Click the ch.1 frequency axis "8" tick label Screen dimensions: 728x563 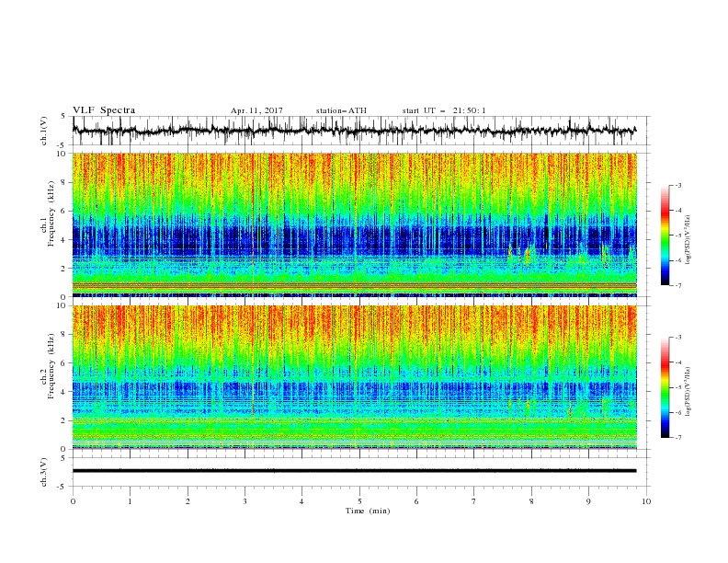click(x=65, y=182)
